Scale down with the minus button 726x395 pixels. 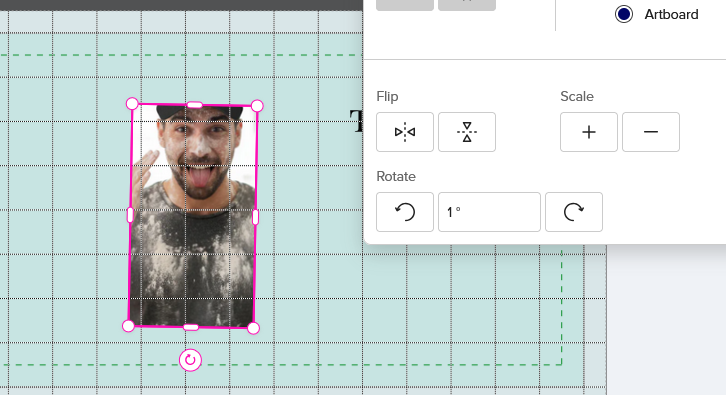tap(651, 132)
